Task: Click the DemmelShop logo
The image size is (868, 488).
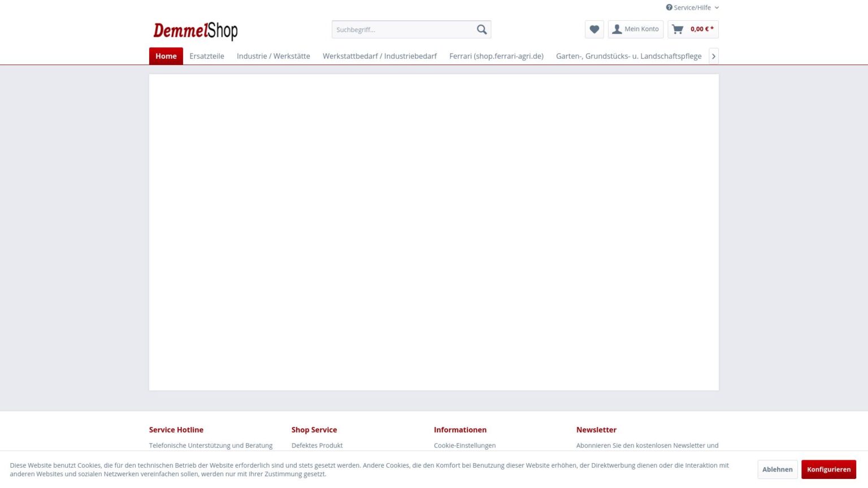Action: [195, 30]
